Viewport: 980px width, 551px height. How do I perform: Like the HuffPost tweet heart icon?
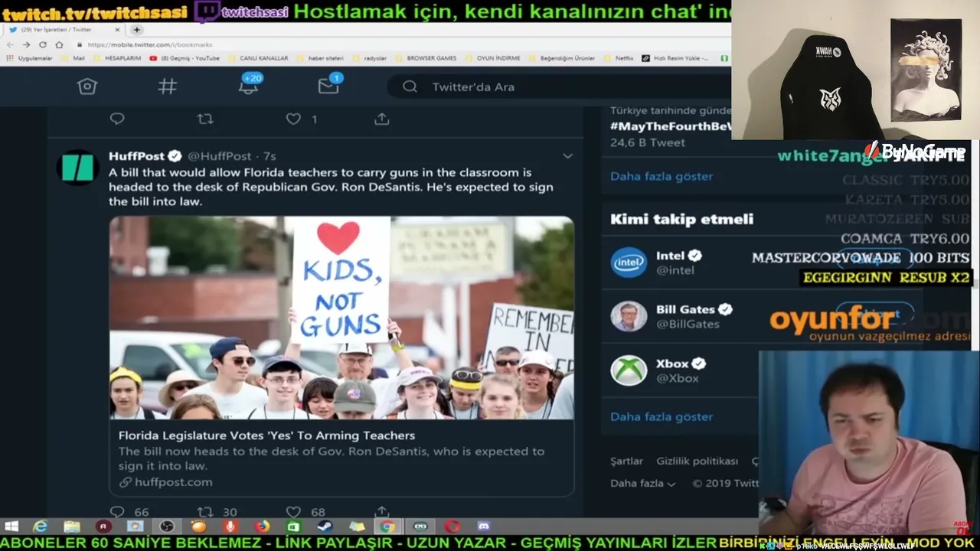pyautogui.click(x=293, y=512)
